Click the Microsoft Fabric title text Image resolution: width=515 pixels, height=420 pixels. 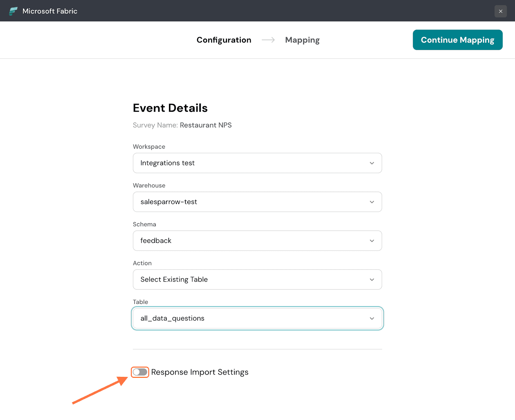coord(50,11)
